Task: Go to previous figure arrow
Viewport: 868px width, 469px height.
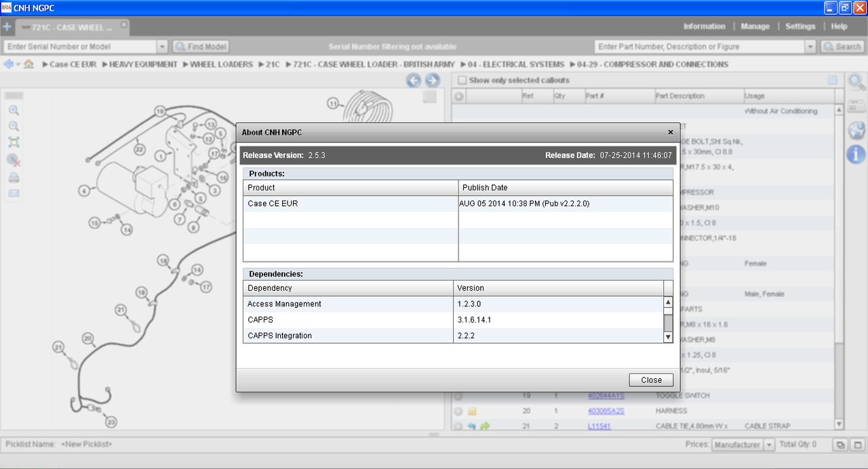Action: pyautogui.click(x=414, y=80)
